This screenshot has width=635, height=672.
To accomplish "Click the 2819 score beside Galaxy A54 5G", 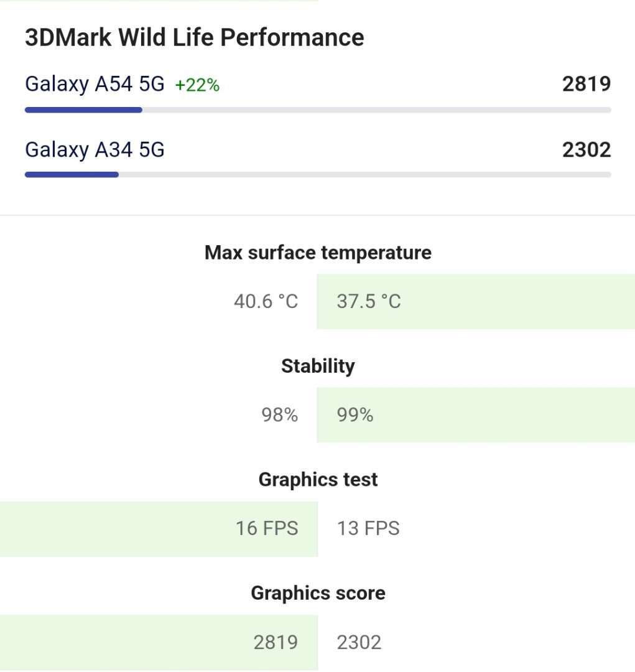I will (x=586, y=84).
